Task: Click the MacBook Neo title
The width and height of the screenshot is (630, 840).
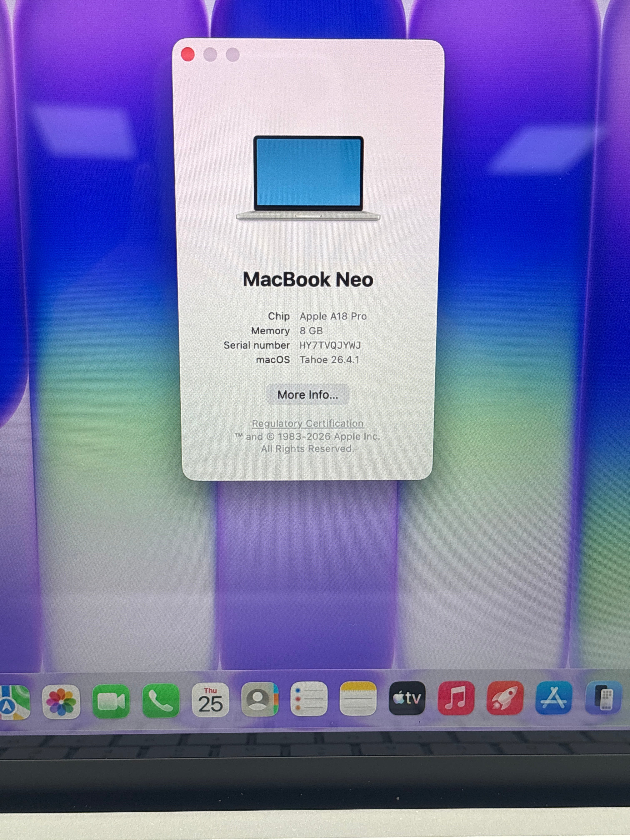Action: (308, 280)
